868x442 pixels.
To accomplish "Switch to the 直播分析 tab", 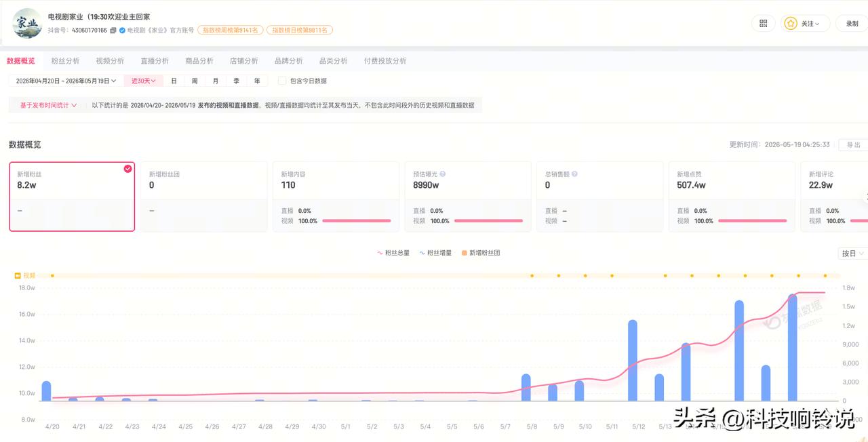I will [155, 61].
